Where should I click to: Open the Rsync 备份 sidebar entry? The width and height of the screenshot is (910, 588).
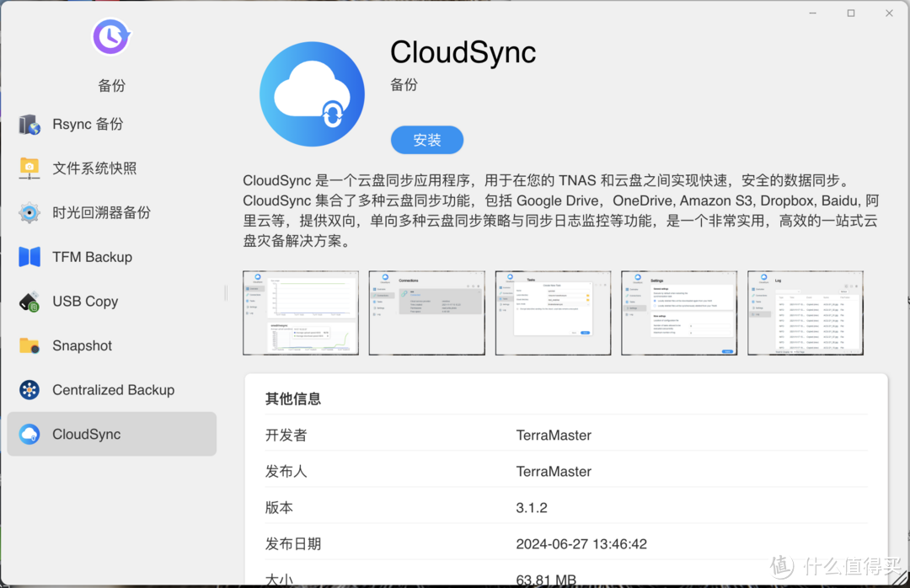88,124
